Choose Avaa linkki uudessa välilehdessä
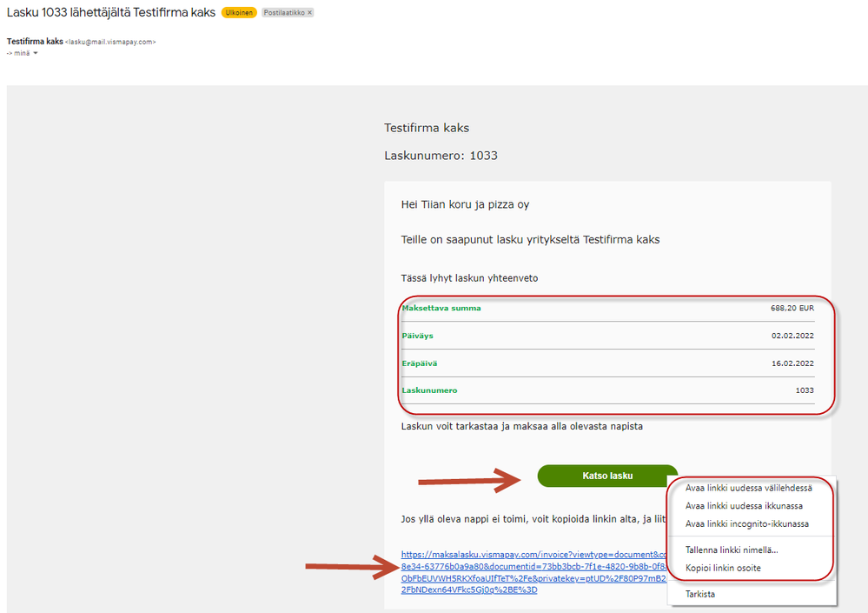Viewport: 868px width, 613px height. pyautogui.click(x=748, y=488)
